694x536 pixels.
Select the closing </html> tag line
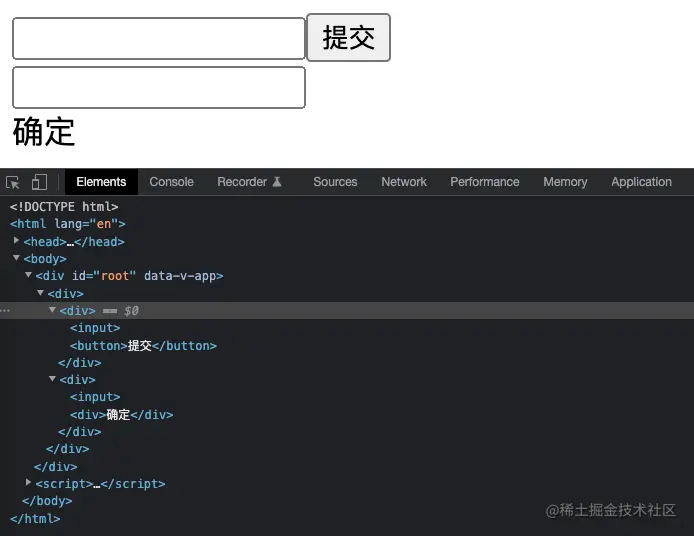pos(35,519)
